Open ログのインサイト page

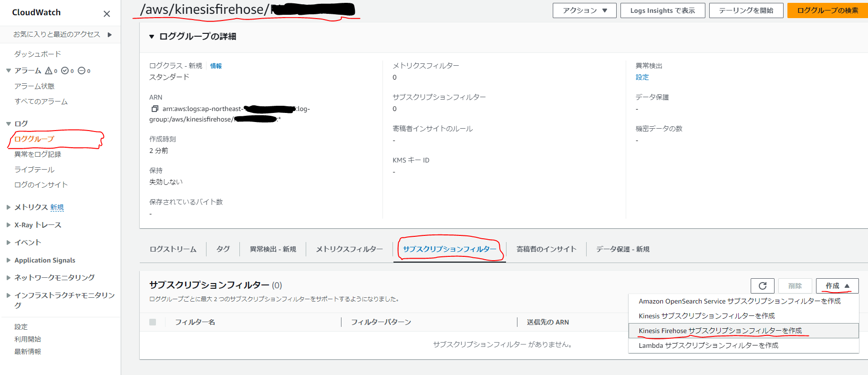pyautogui.click(x=41, y=185)
